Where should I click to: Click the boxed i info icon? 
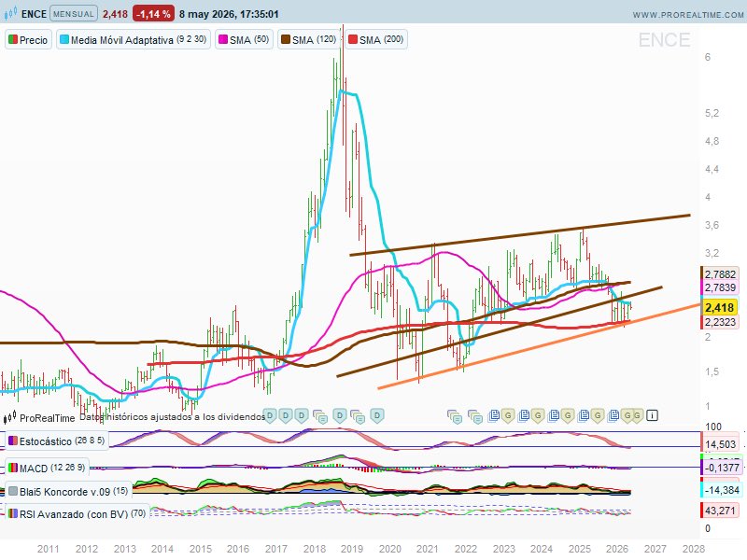point(652,415)
